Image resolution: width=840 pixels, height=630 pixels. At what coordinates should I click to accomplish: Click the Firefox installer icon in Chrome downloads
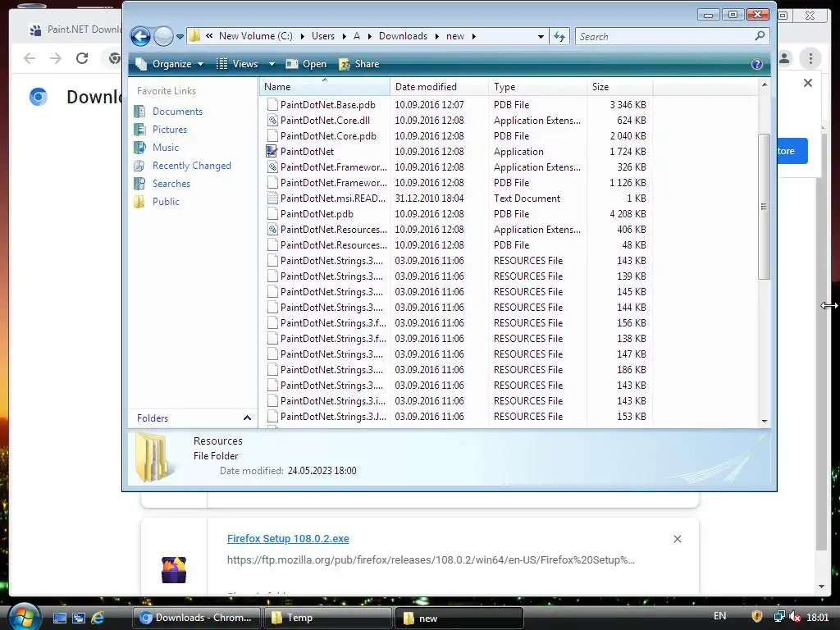tap(174, 569)
